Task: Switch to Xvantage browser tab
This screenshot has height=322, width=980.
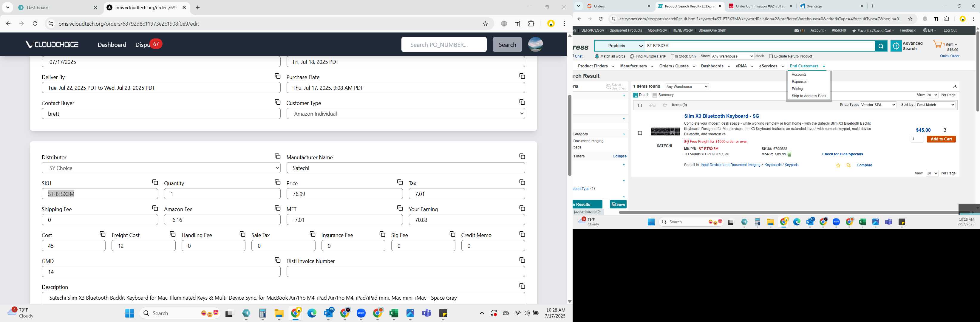Action: pos(831,6)
